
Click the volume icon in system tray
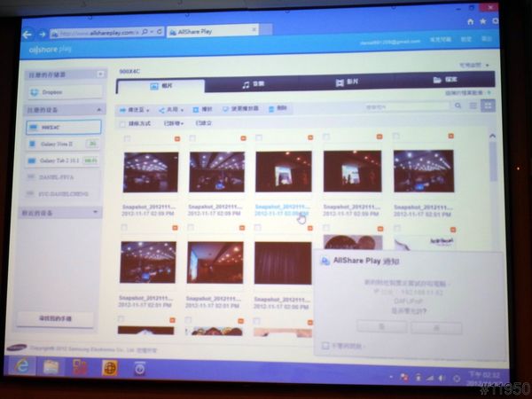442,378
